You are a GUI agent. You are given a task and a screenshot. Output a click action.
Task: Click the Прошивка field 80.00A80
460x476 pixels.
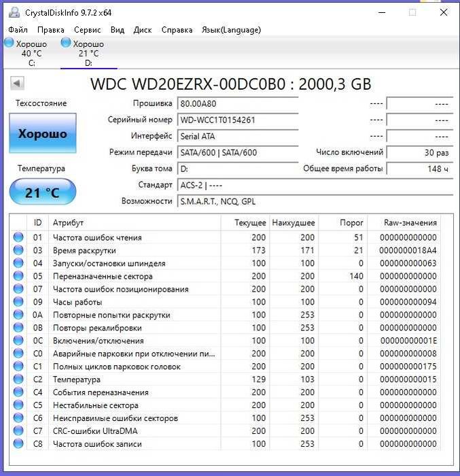(238, 104)
